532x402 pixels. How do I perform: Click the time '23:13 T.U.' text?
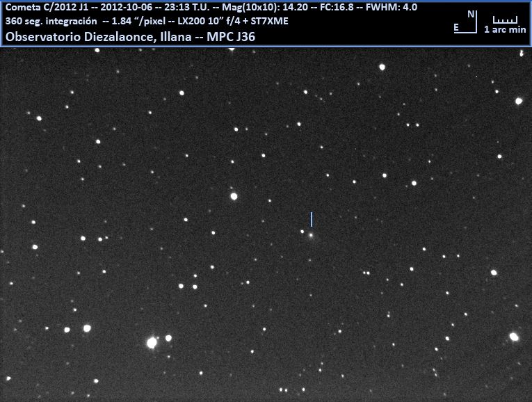click(187, 7)
